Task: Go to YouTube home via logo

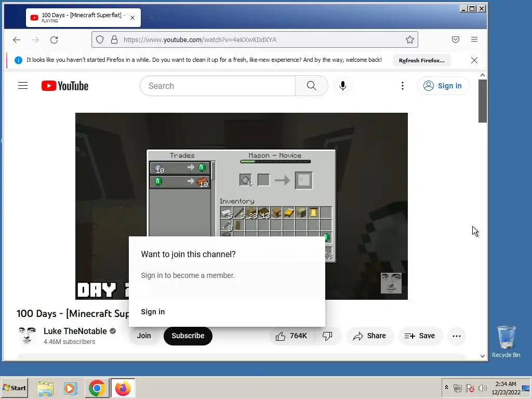Action: [x=65, y=86]
